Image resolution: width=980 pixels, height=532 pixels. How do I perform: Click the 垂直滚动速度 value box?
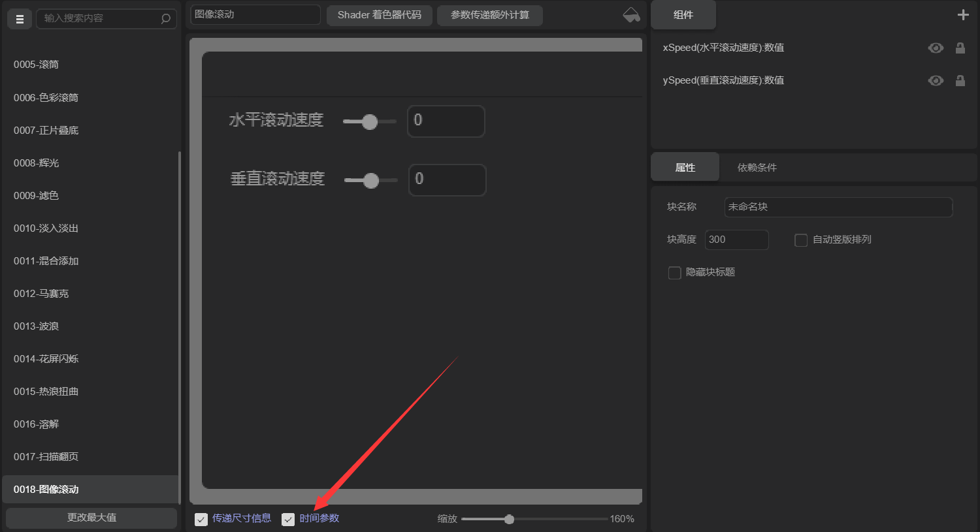click(448, 180)
